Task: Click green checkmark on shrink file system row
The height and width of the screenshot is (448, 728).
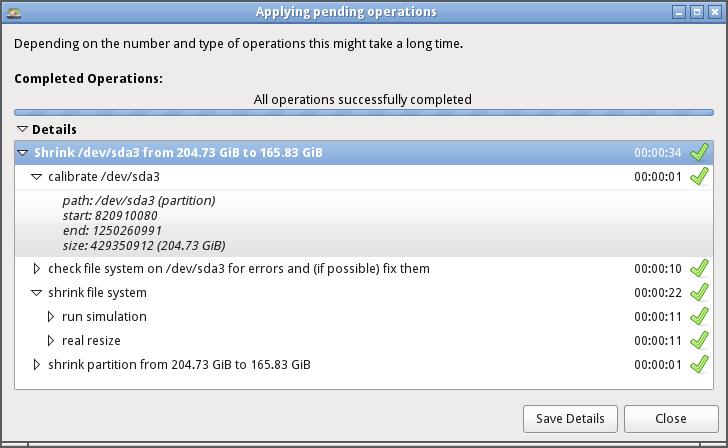Action: click(x=699, y=293)
